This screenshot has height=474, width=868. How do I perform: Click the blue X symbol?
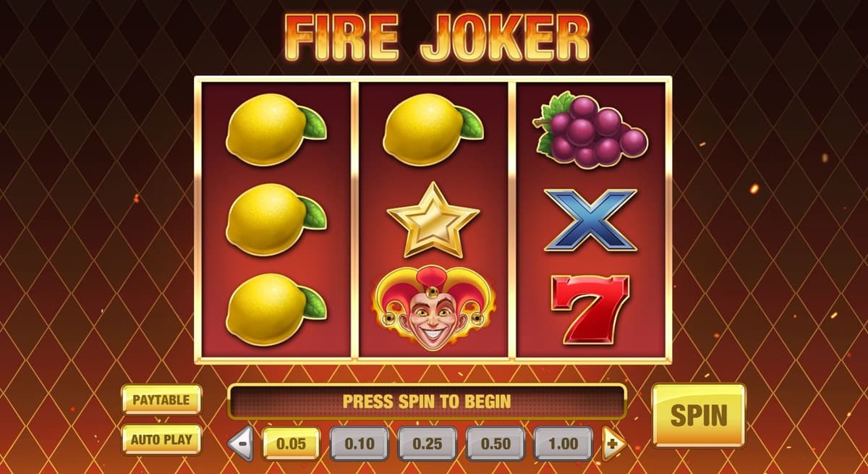click(590, 219)
